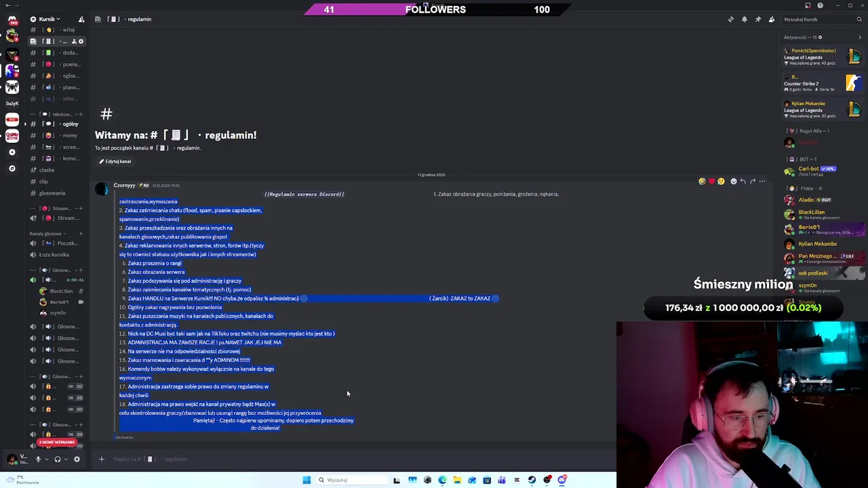Click the message input for regulamin
The height and width of the screenshot is (488, 868).
[x=353, y=459]
